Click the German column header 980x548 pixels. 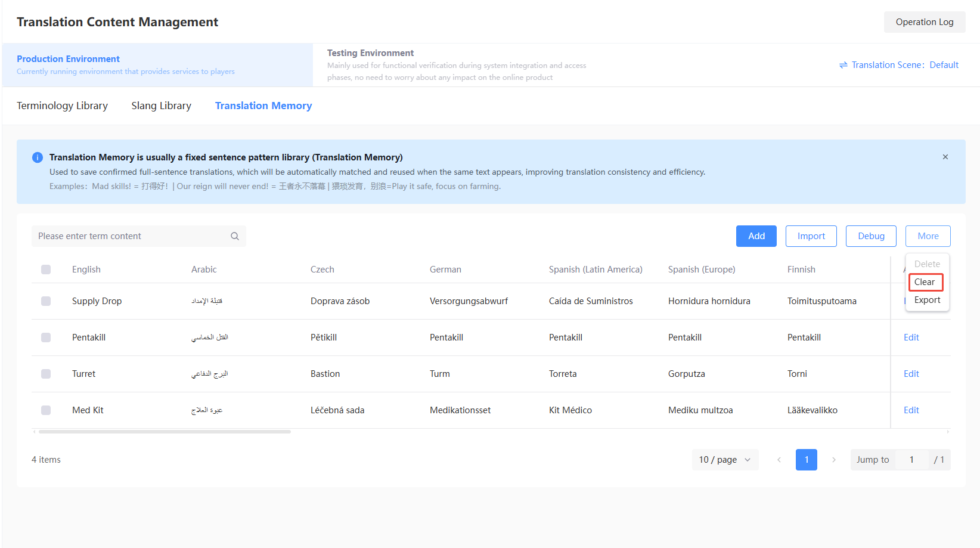point(445,270)
